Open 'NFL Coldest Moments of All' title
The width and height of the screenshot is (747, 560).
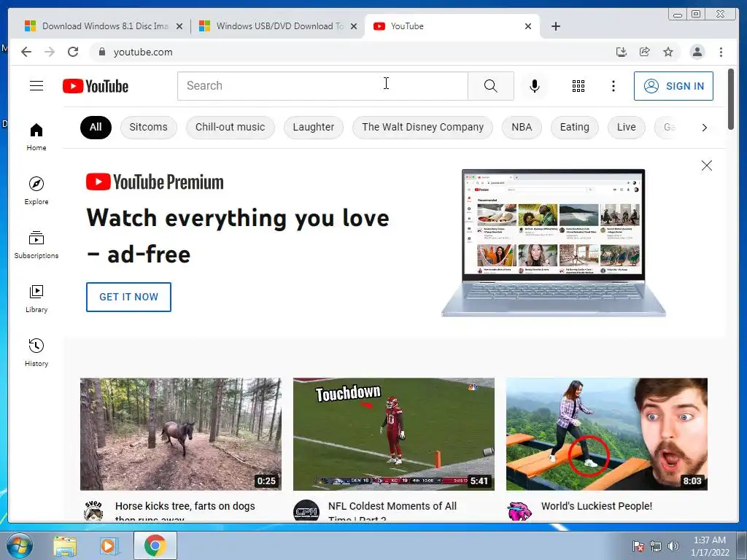(392, 510)
